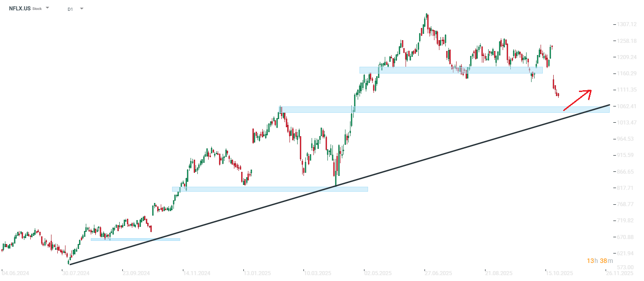The height and width of the screenshot is (281, 644).
Task: Select the red projection arrow drawing
Action: tap(577, 100)
